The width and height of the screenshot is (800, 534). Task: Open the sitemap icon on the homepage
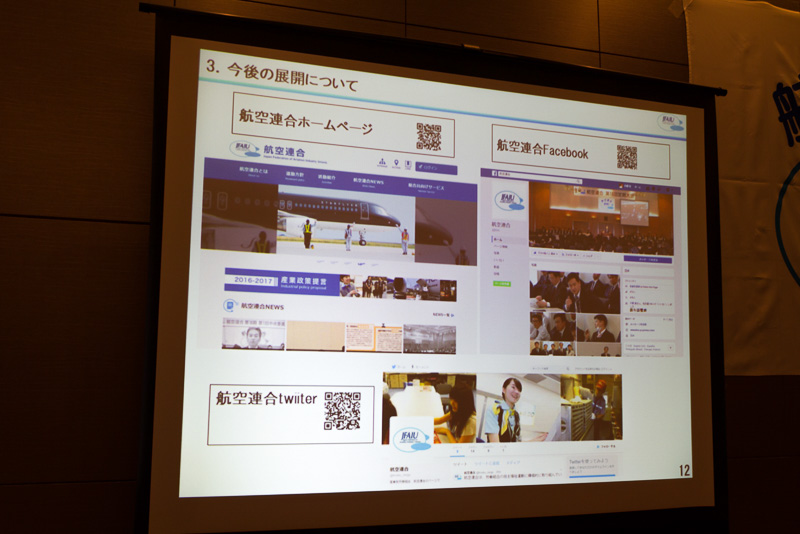pos(382,163)
